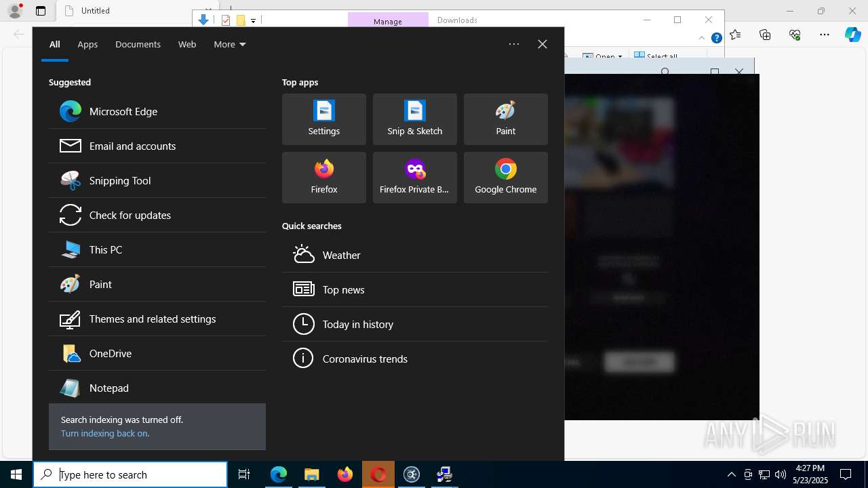Image resolution: width=868 pixels, height=488 pixels.
Task: Open Email and accounts suggestion
Action: pos(157,146)
